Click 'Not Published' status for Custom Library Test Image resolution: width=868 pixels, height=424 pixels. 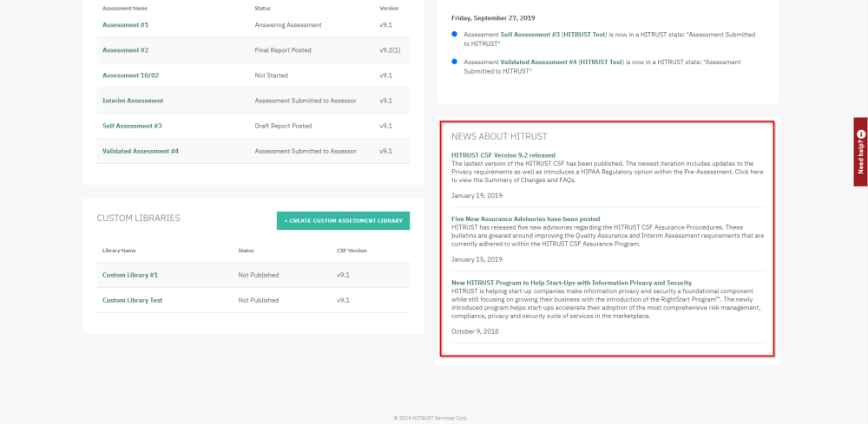click(x=259, y=300)
